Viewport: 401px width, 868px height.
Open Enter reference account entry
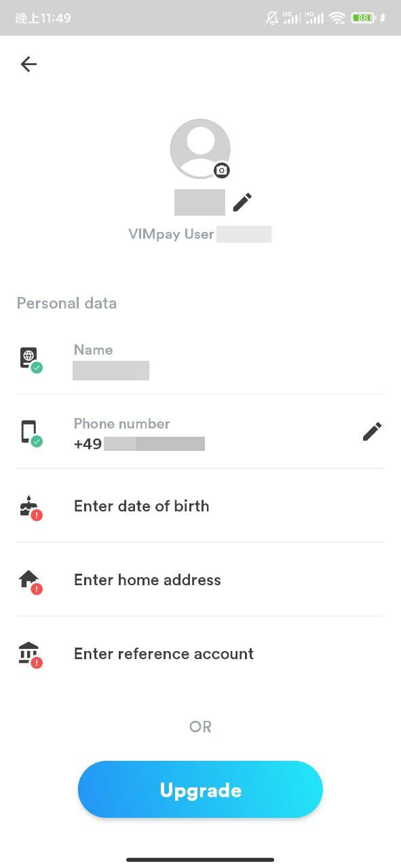pyautogui.click(x=200, y=654)
